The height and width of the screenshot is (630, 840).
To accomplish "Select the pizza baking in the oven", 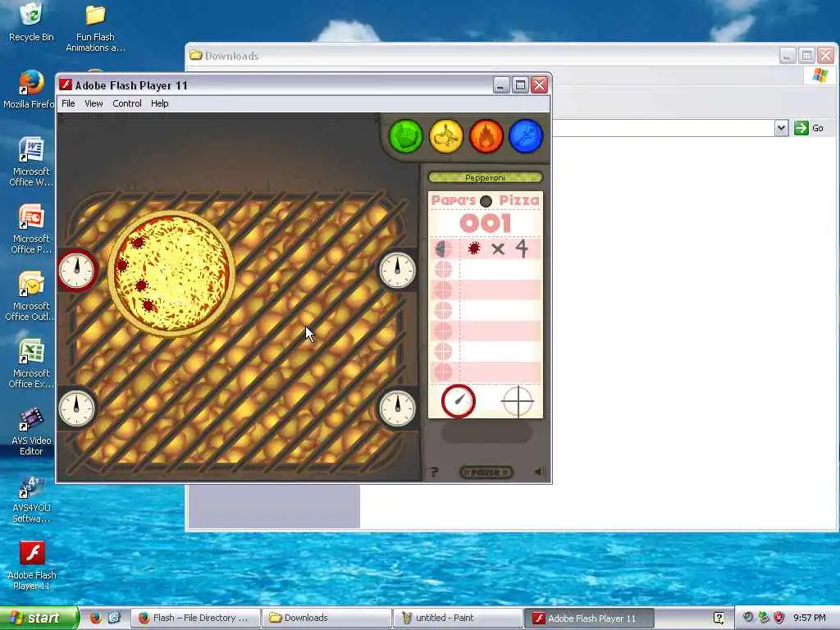I will point(171,273).
